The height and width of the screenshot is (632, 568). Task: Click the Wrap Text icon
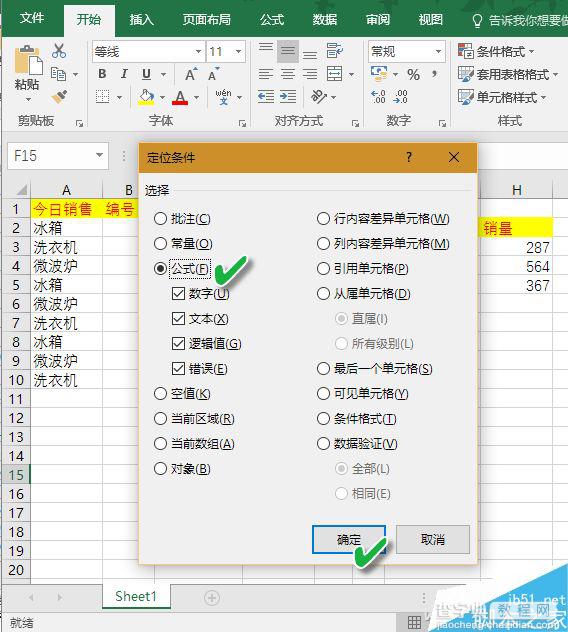point(335,51)
